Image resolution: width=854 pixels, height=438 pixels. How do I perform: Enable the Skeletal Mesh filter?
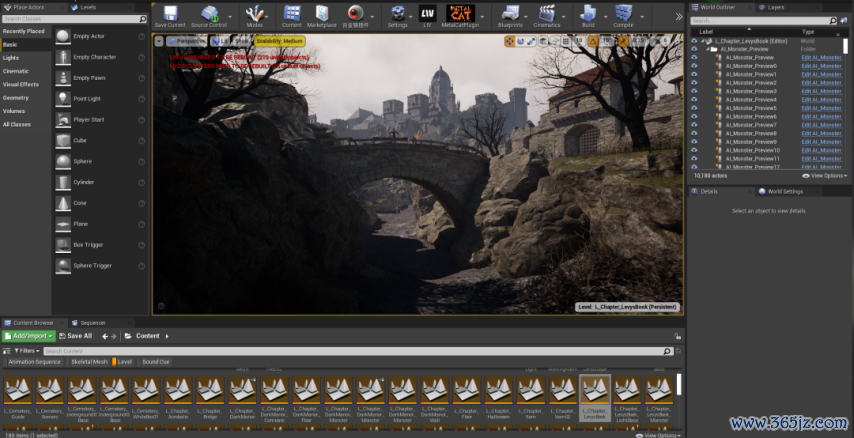[x=88, y=362]
